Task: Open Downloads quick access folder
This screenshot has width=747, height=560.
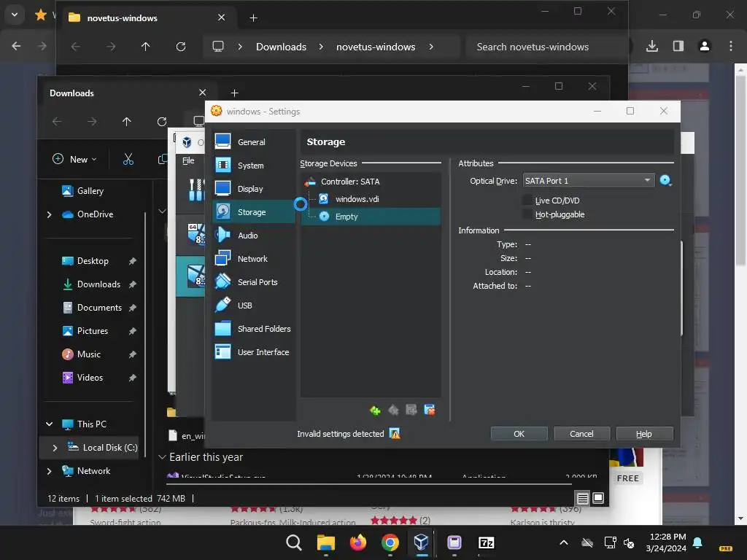Action: pos(93,284)
